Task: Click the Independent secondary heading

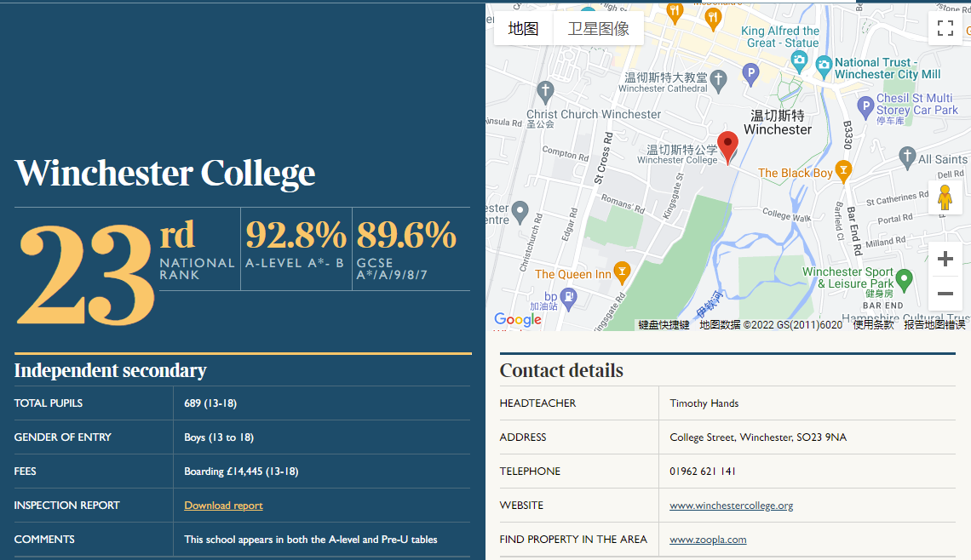Action: tap(110, 371)
